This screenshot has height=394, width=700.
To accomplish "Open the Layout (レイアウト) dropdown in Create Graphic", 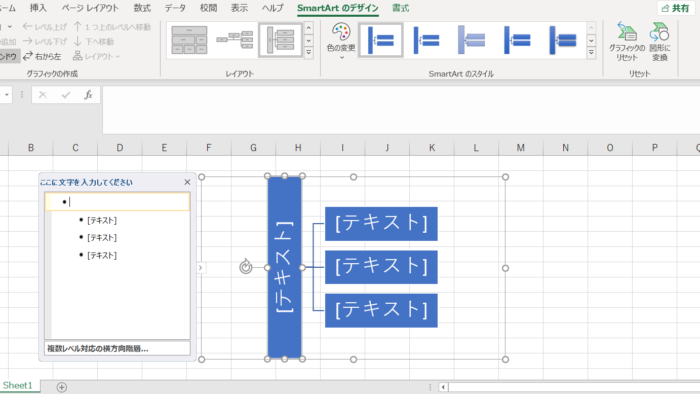I will click(x=96, y=56).
